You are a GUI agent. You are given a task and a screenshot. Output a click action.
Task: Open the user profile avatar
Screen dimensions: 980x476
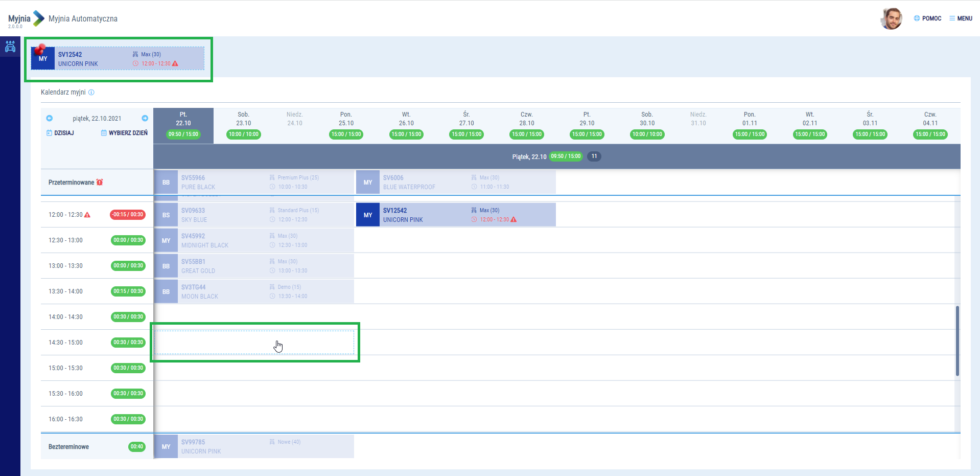(892, 18)
